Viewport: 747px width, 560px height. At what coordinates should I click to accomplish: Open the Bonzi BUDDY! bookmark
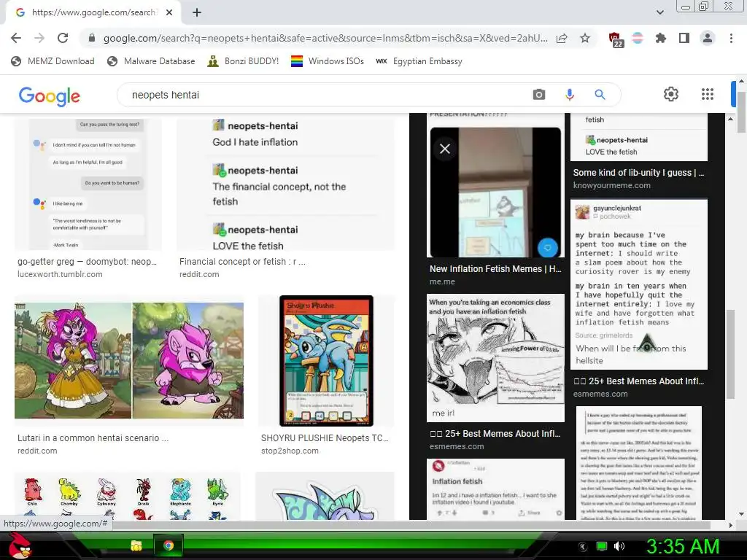[x=243, y=61]
